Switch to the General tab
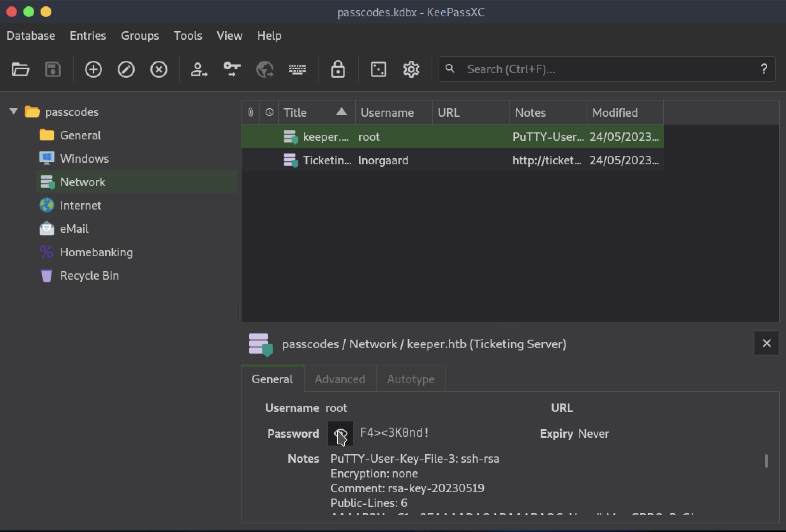Screen dimensions: 786x532 (272, 379)
